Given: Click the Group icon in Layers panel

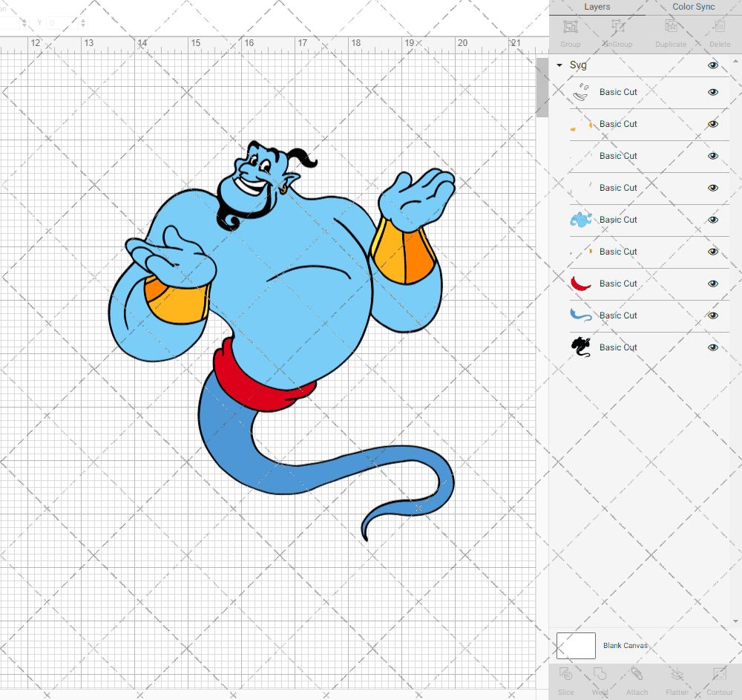Looking at the screenshot, I should click(x=570, y=27).
